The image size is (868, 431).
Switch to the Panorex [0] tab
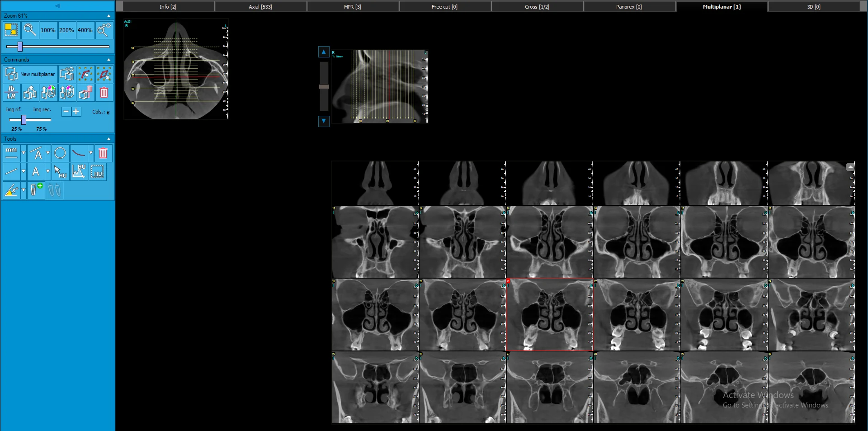tap(629, 7)
